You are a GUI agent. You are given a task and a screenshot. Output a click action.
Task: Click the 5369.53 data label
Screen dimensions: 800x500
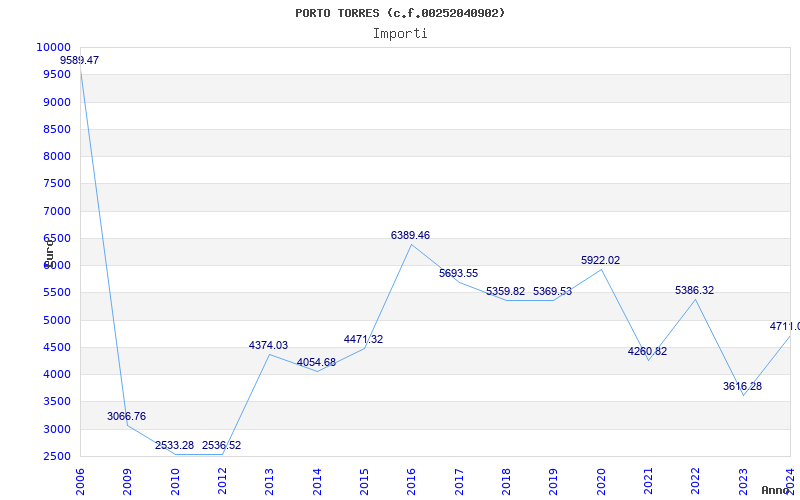click(x=553, y=291)
